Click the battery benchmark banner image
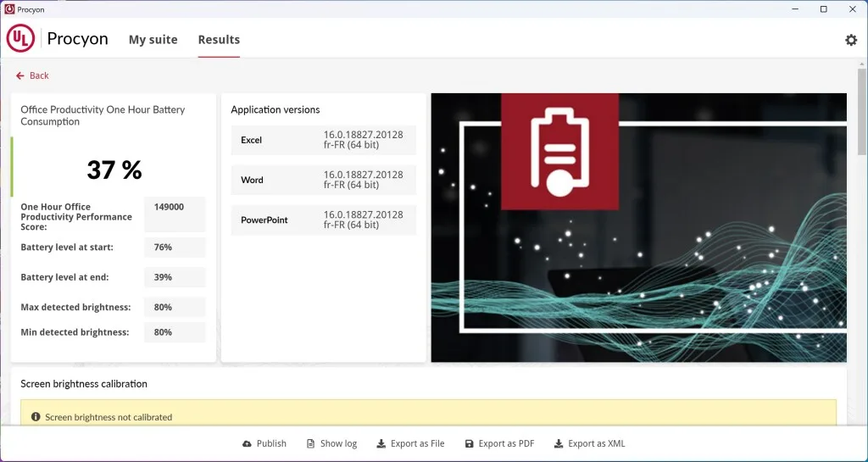The image size is (868, 462). pyautogui.click(x=638, y=227)
